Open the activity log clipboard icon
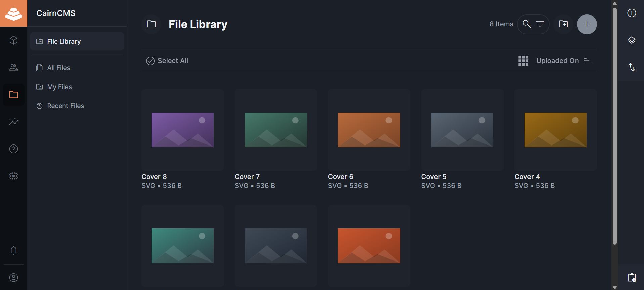 632,278
